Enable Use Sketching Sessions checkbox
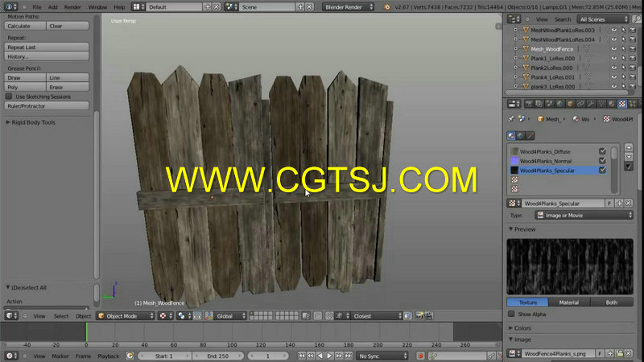Image resolution: width=644 pixels, height=362 pixels. point(9,97)
